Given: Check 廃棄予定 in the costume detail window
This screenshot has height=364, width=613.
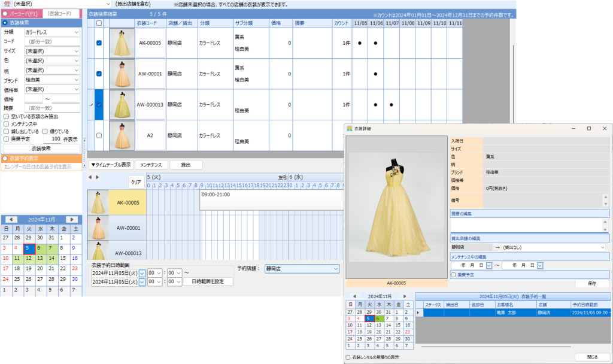Looking at the screenshot, I should tap(453, 275).
